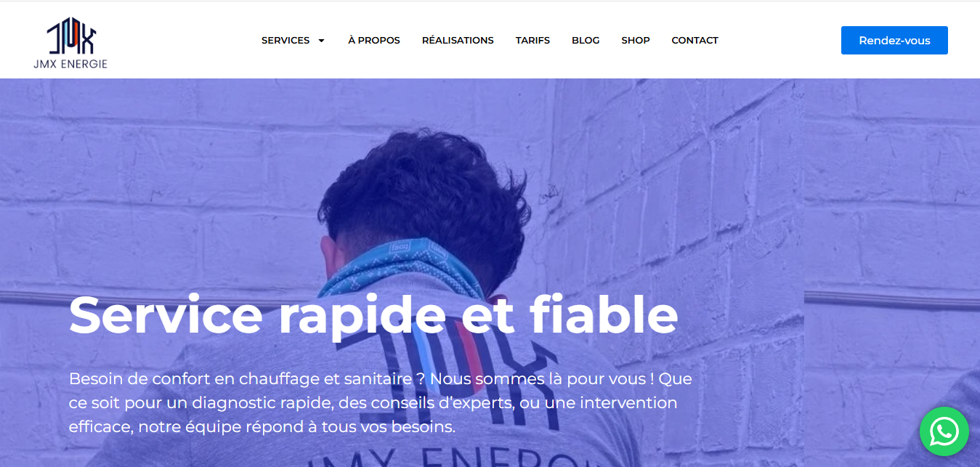Open the Services menu item
Image resolution: width=980 pixels, height=467 pixels.
tap(286, 41)
